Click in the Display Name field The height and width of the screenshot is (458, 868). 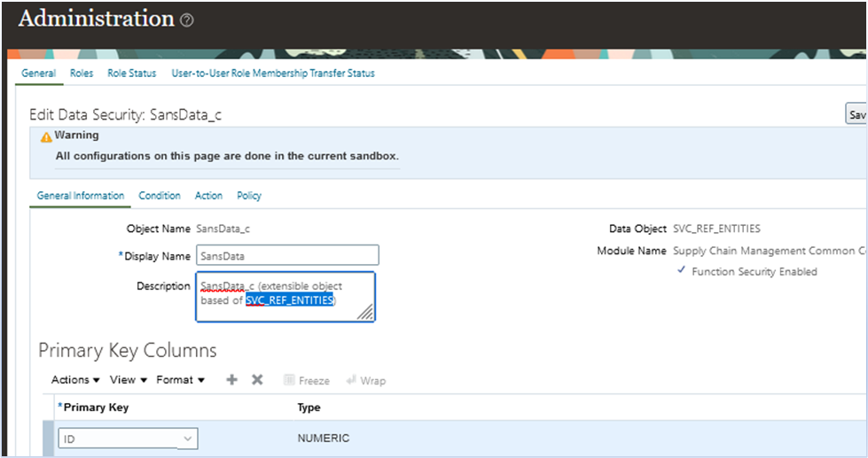click(x=287, y=255)
